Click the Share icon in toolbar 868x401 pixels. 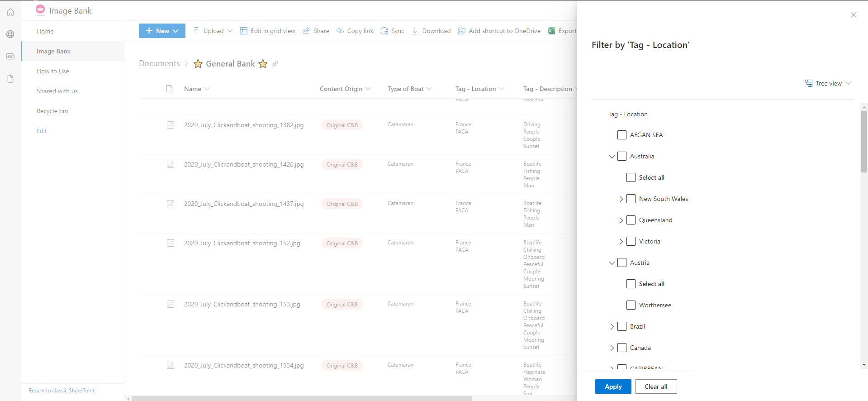pyautogui.click(x=306, y=31)
